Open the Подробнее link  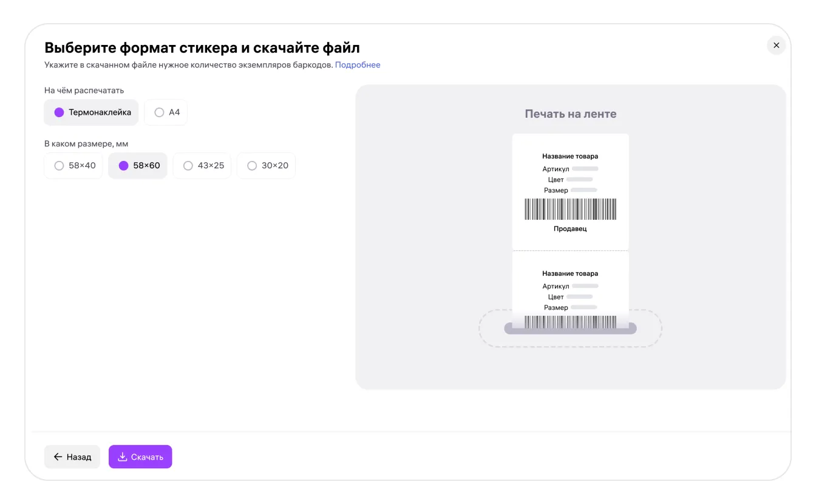358,65
